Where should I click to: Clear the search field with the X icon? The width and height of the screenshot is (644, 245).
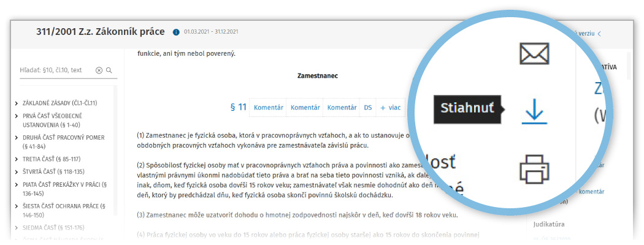(99, 70)
